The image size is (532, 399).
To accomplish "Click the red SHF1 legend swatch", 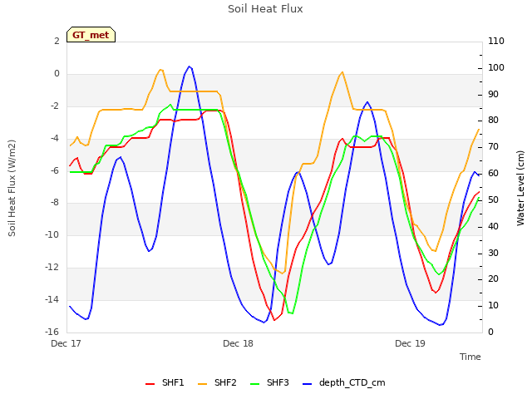I will pyautogui.click(x=150, y=384).
